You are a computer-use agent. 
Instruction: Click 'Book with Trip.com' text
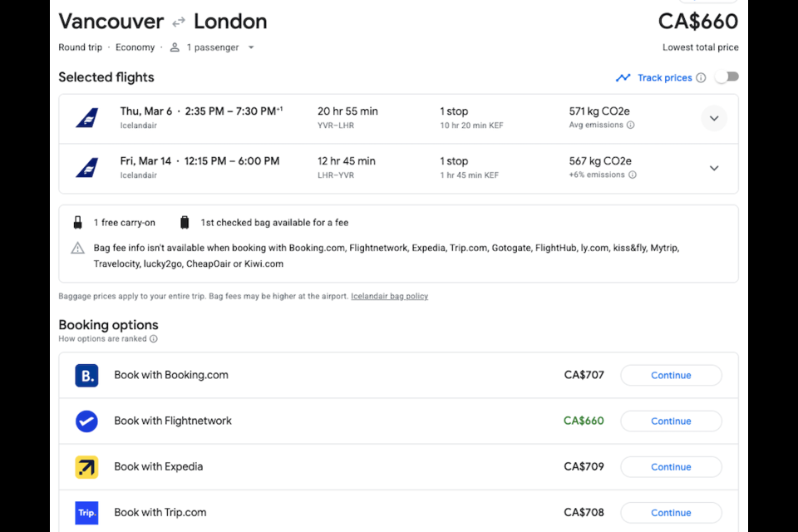pos(160,513)
